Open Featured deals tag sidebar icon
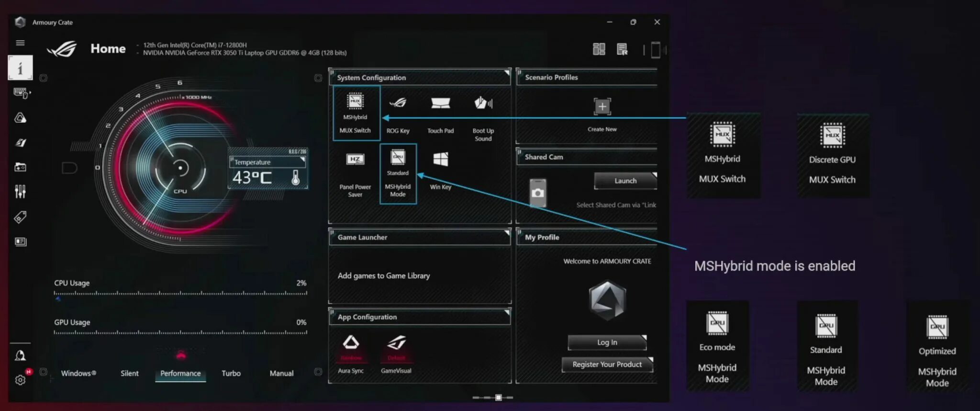The image size is (980, 411). tap(20, 217)
